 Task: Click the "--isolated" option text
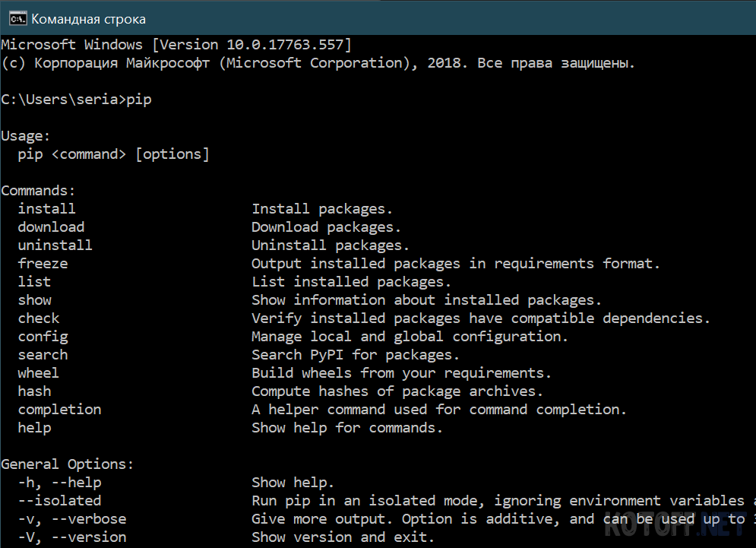[59, 501]
